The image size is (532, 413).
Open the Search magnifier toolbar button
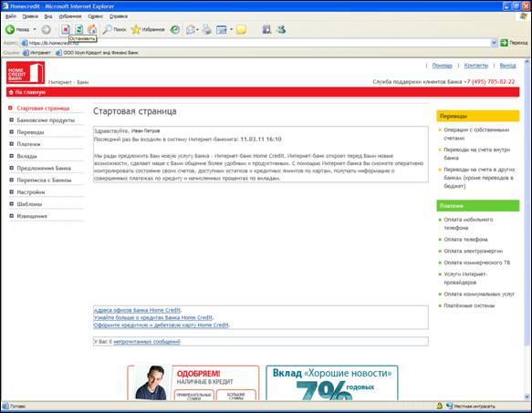(x=114, y=29)
